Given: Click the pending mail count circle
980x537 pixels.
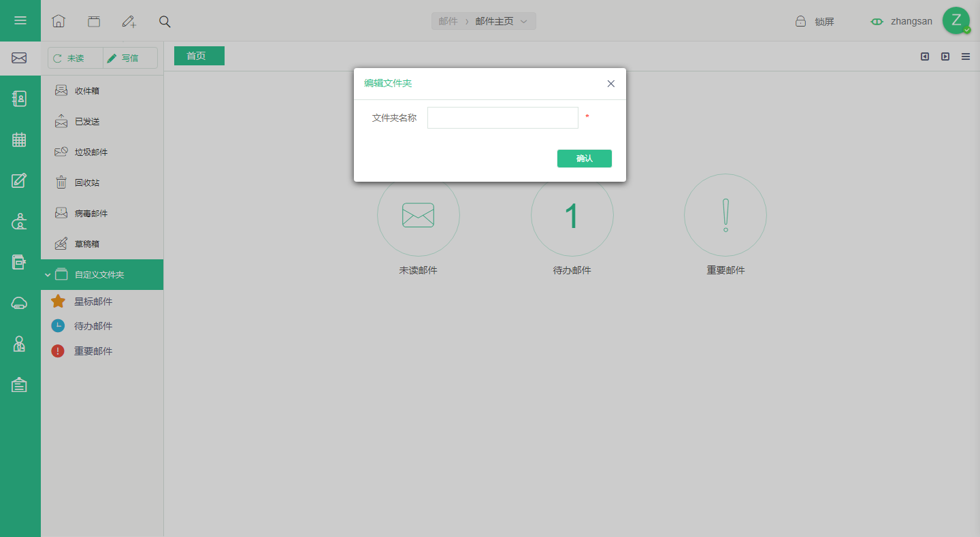Looking at the screenshot, I should point(572,215).
